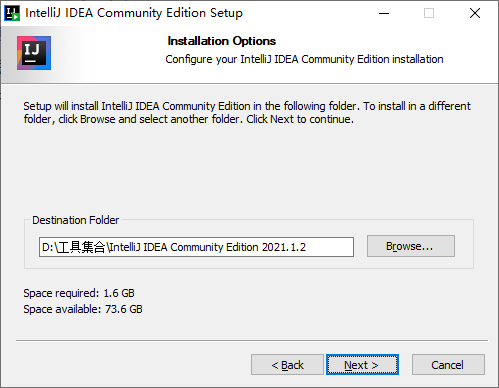Cancel the installation
Image resolution: width=499 pixels, height=388 pixels.
coord(448,365)
